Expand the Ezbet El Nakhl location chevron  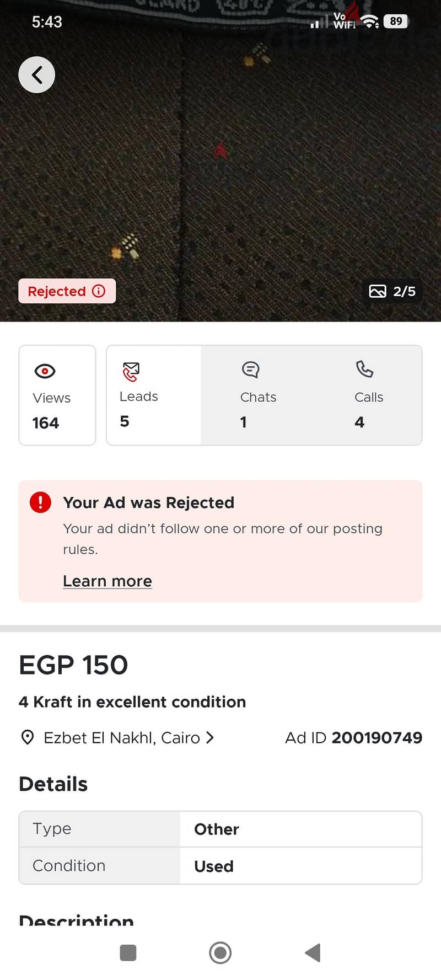pyautogui.click(x=209, y=737)
